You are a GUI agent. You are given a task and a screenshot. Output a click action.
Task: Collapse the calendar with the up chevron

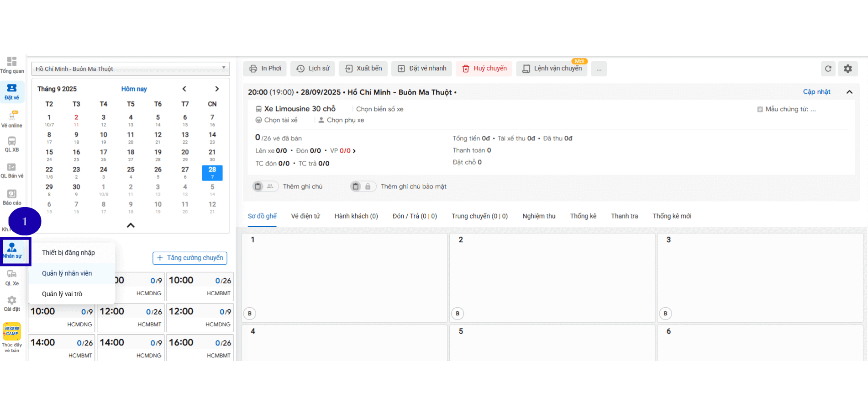pyautogui.click(x=131, y=225)
